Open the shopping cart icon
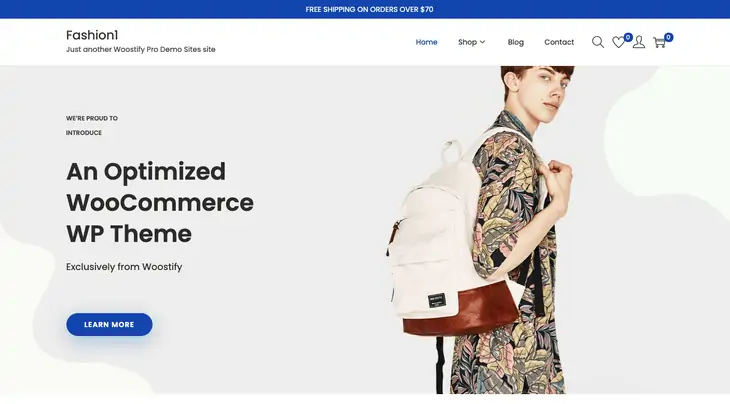730x404 pixels. 659,43
